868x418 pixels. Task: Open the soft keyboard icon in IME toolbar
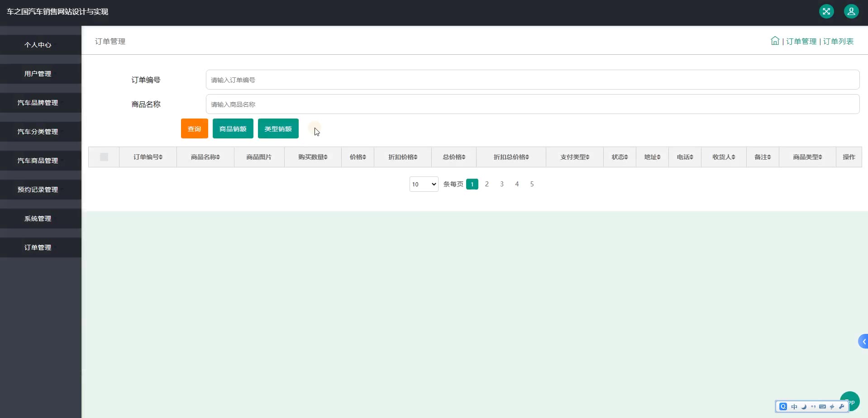coord(822,406)
